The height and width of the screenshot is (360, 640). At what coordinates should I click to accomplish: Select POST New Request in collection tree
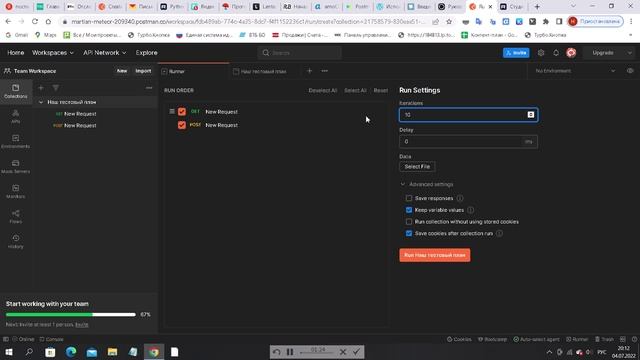pos(75,126)
